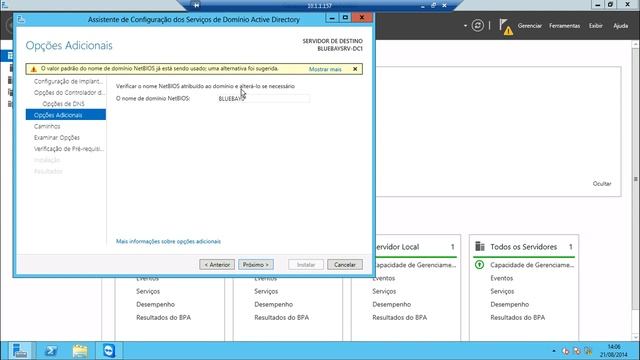Select Opções Adicionais wizard step
Screen dimensions: 640x360
click(x=66, y=115)
